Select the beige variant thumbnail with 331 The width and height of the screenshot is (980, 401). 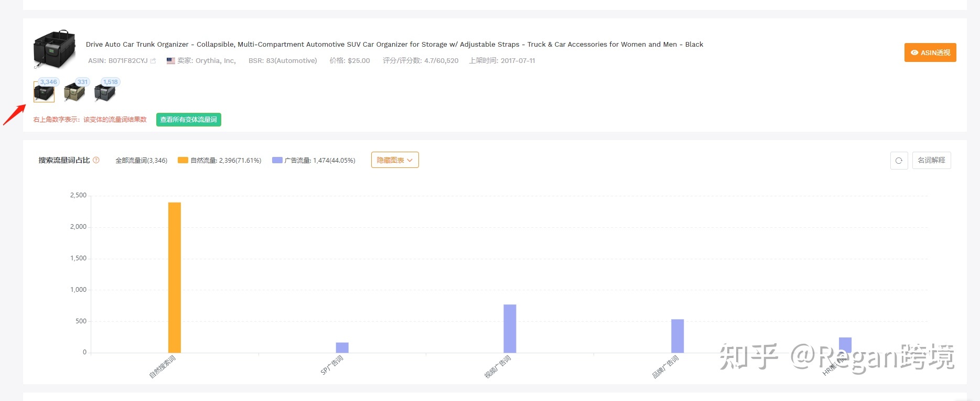point(74,93)
